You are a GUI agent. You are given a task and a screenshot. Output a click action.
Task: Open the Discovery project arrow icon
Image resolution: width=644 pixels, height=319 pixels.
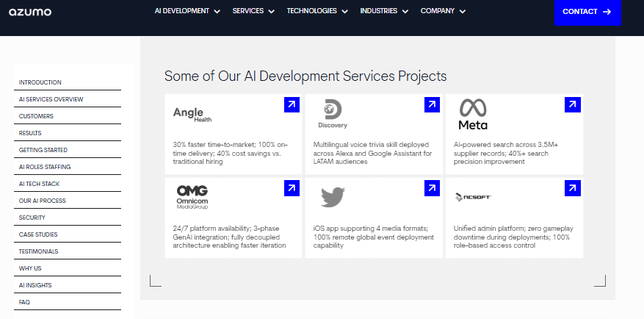432,104
